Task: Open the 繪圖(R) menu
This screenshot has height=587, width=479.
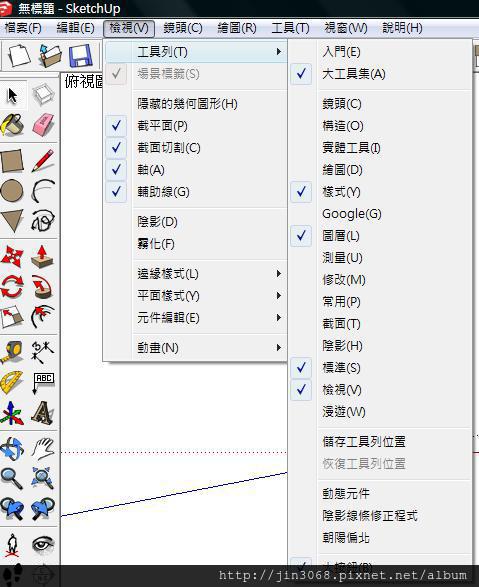Action: (x=237, y=28)
